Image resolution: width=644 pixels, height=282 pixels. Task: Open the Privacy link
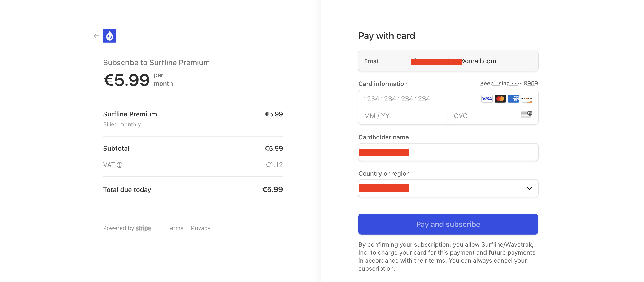click(x=200, y=228)
